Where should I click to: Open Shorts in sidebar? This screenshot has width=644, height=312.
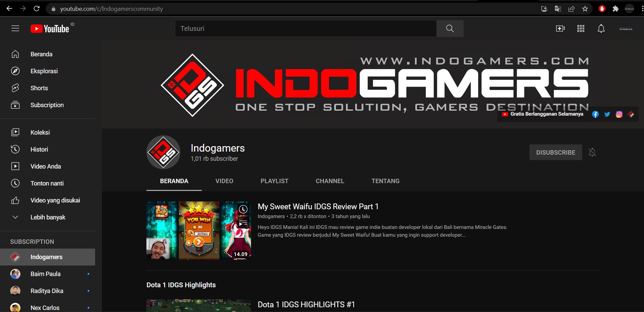48,88
